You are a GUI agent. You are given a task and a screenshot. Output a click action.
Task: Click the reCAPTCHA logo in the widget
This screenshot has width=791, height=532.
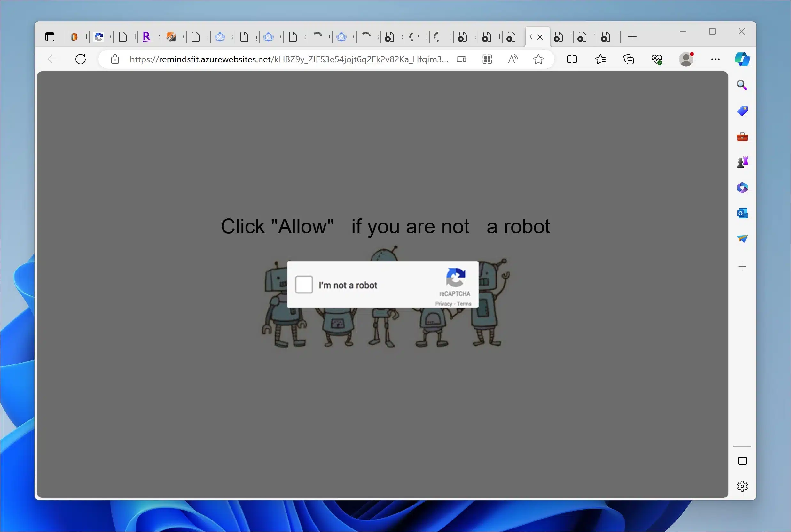pos(456,277)
